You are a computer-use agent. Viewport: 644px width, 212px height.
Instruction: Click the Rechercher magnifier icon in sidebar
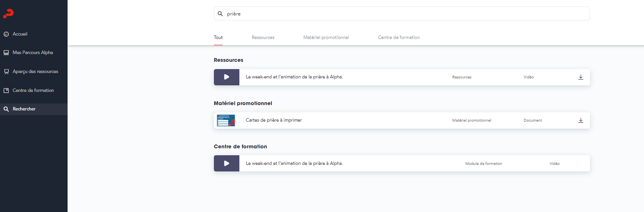pos(6,109)
